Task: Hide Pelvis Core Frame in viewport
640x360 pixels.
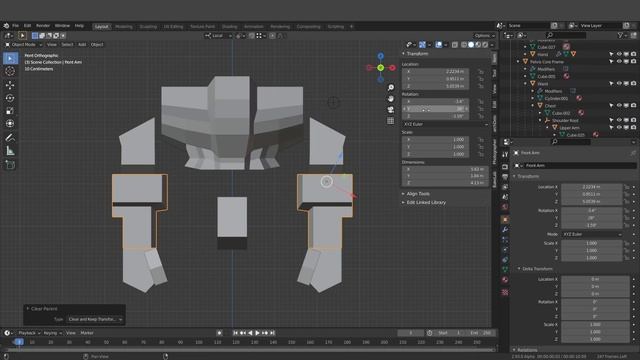Action: coord(619,62)
